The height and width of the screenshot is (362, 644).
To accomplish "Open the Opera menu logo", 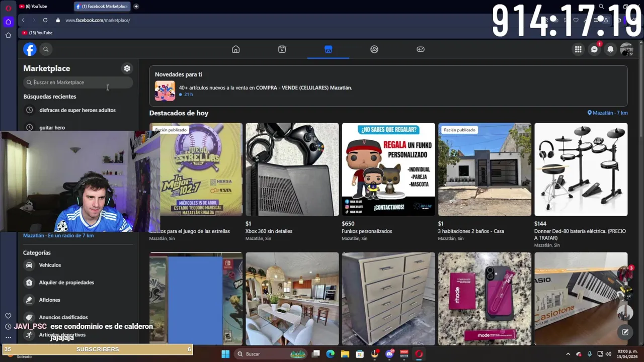I will 8,8.
